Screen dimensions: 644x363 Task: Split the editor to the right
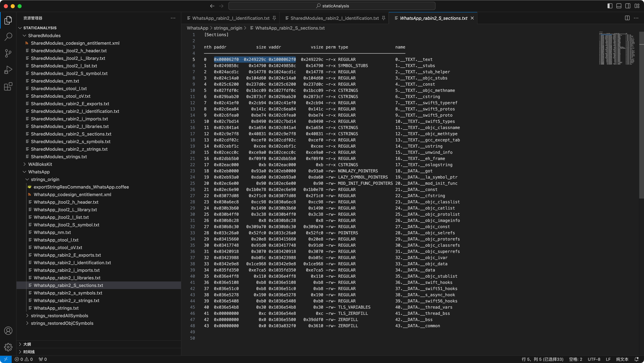[x=627, y=18]
